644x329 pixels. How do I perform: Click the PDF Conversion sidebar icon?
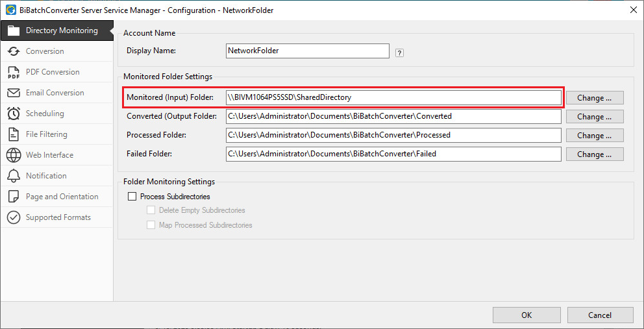tap(14, 72)
